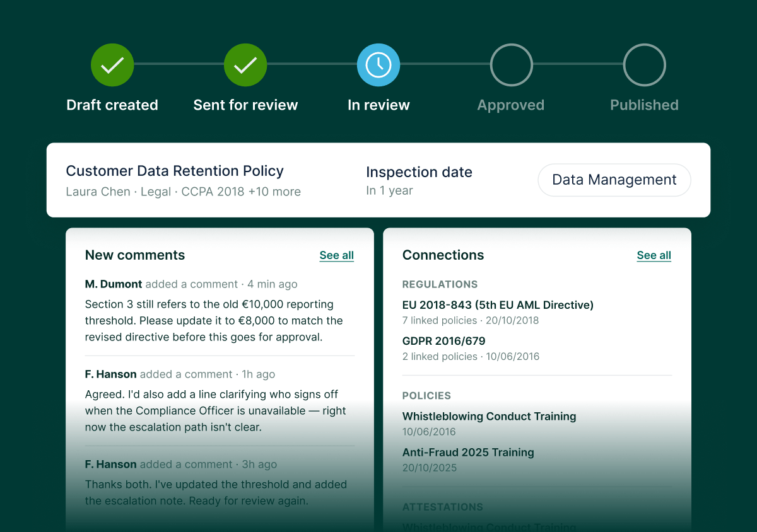Image resolution: width=757 pixels, height=532 pixels.
Task: Open See all in New comments
Action: 337,255
